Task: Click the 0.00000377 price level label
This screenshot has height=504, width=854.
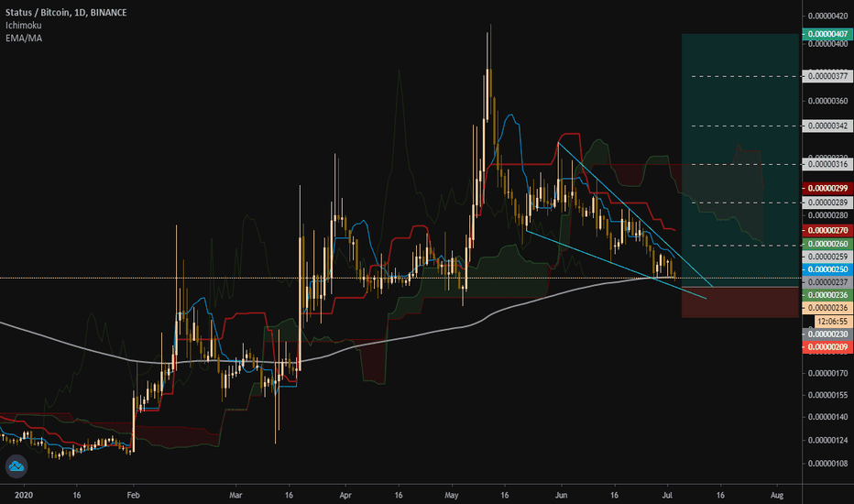Action: pos(827,76)
